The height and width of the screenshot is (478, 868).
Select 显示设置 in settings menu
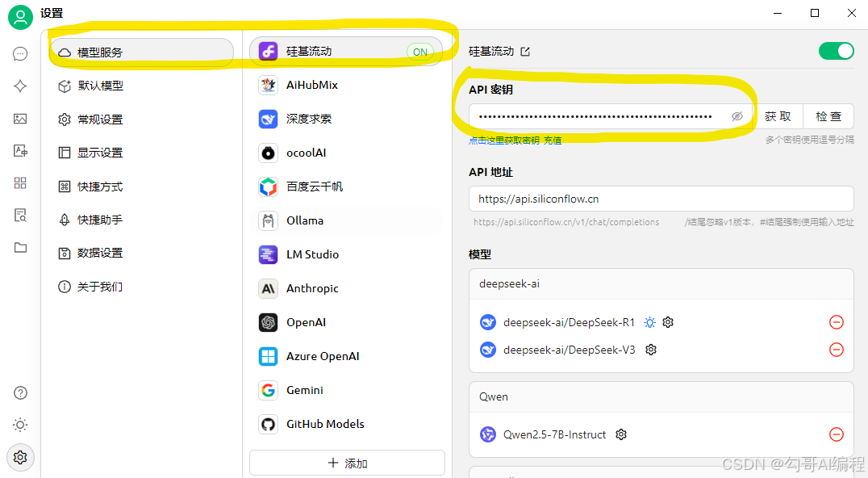tap(141, 153)
